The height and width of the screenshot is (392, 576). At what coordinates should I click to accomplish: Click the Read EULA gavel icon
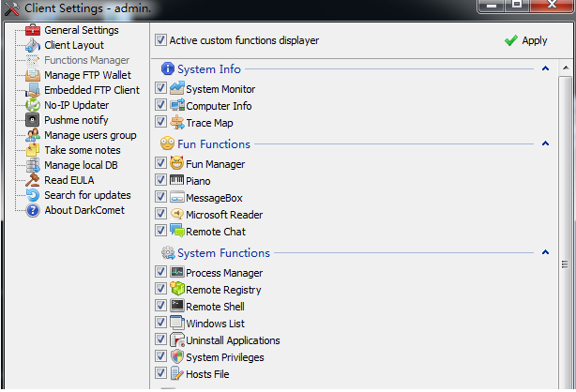pos(33,180)
